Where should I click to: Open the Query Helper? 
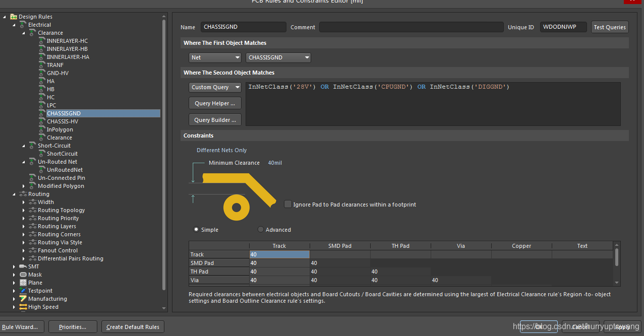coord(215,103)
